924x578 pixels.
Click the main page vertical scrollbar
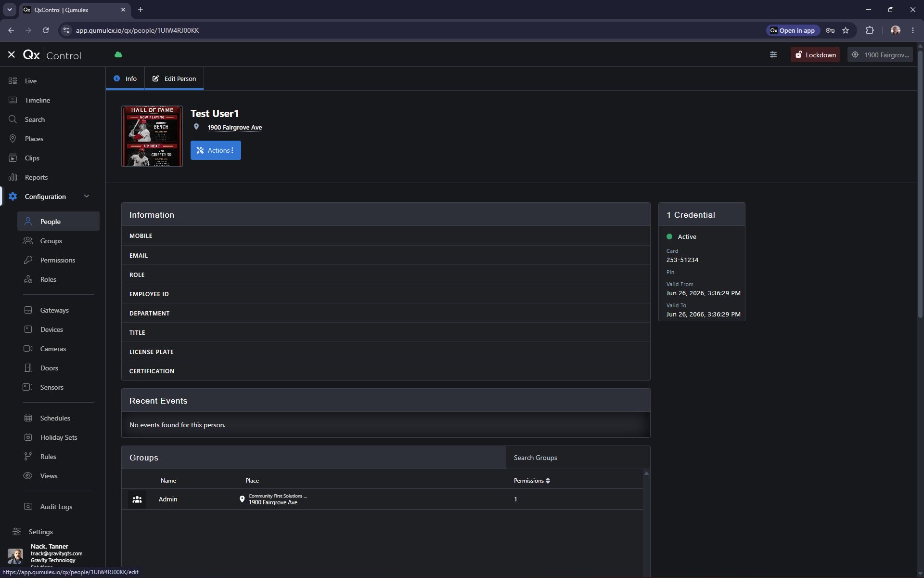[920, 183]
